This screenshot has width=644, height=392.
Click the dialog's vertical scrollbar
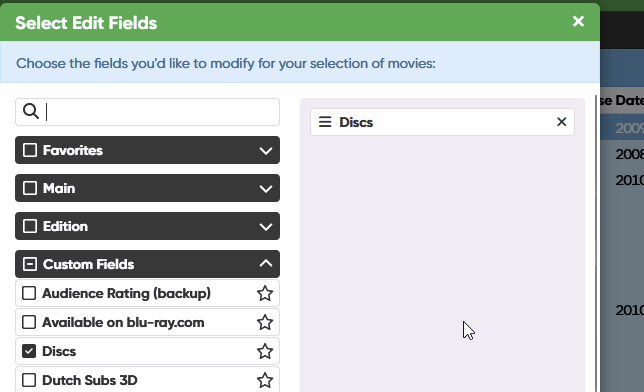tap(596, 243)
